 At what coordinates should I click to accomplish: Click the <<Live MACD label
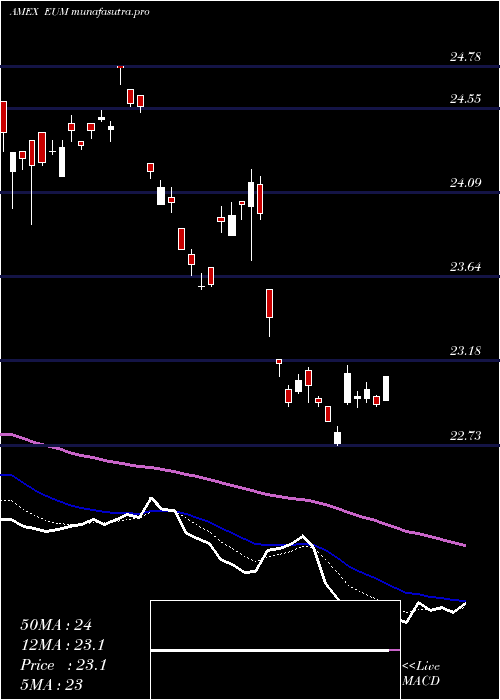click(x=421, y=673)
